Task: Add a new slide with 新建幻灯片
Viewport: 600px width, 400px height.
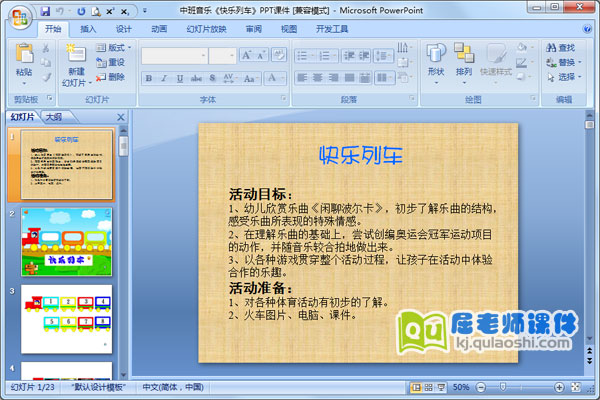Action: coord(77,65)
